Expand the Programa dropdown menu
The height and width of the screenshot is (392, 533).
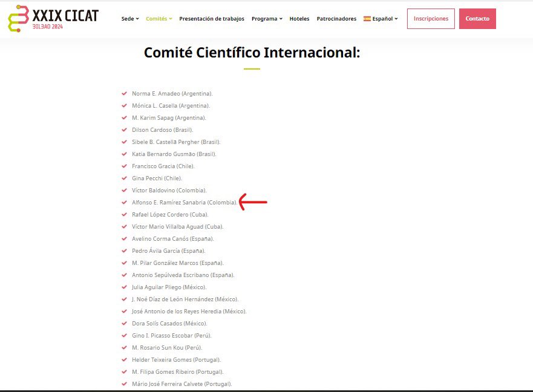(x=267, y=19)
